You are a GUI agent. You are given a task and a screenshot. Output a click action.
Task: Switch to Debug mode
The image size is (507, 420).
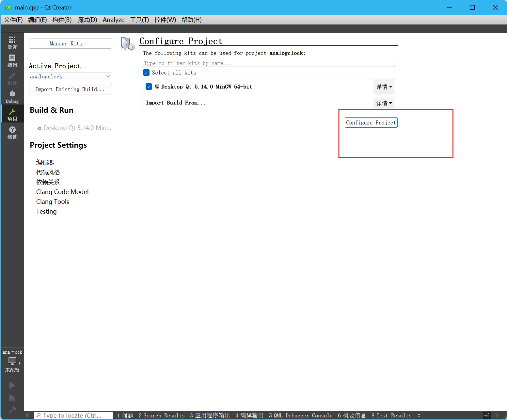click(x=12, y=97)
